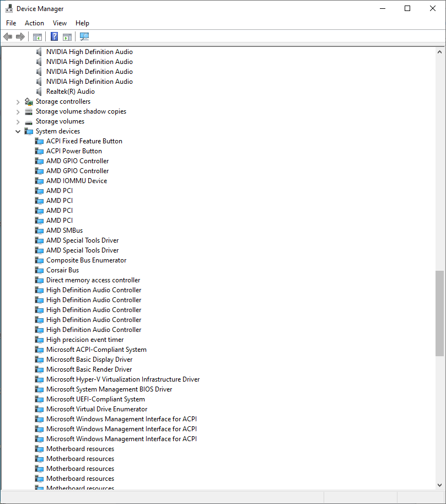Click the icon beside Microsoft Basic Display Driver
The width and height of the screenshot is (446, 504).
39,360
